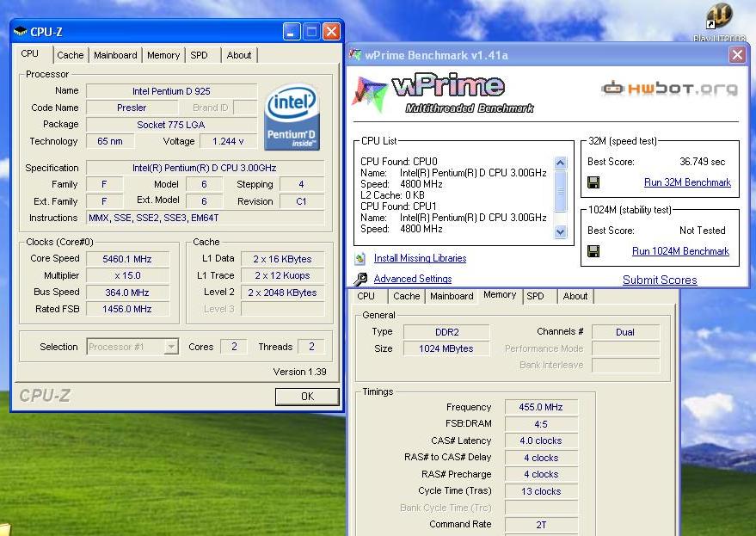Click the Multiplier value x 15.0
This screenshot has width=756, height=536.
tap(127, 275)
